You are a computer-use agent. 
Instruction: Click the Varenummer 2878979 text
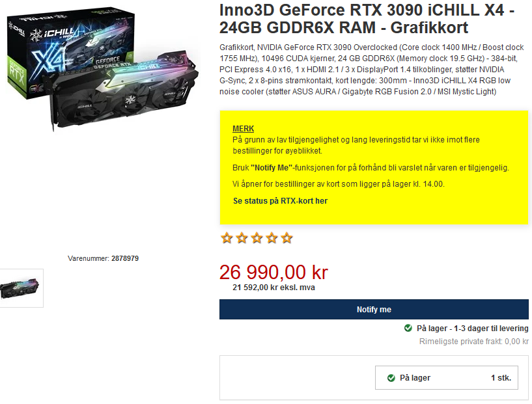click(x=103, y=259)
